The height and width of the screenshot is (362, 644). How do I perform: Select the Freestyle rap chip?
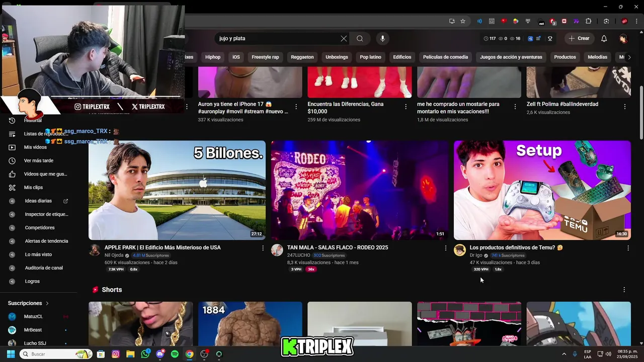coord(265,57)
